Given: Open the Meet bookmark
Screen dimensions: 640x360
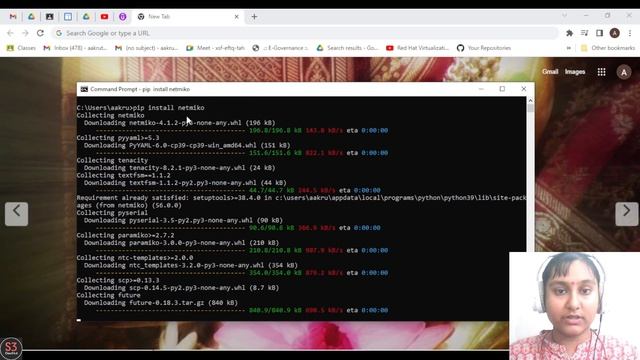Looking at the screenshot, I should click(x=215, y=48).
